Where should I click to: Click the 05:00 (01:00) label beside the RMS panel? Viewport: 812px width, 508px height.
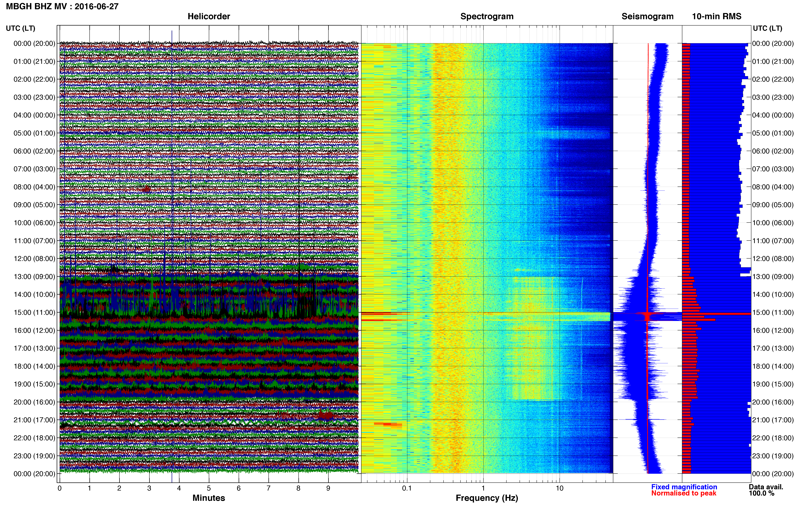(x=773, y=133)
